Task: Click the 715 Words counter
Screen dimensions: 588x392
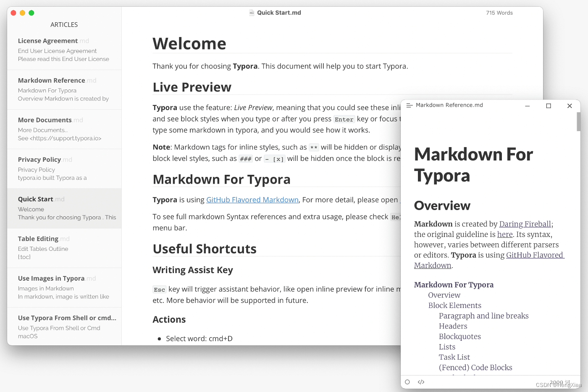Action: click(499, 13)
